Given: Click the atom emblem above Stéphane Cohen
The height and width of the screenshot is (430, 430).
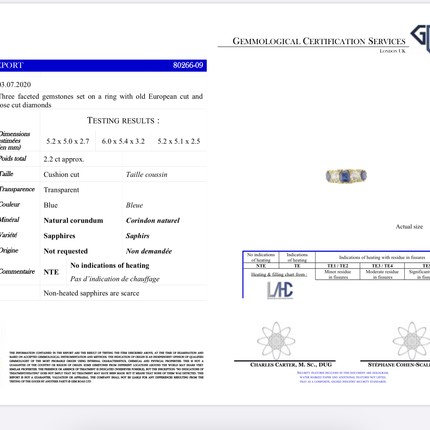Looking at the screenshot, I should (412, 341).
